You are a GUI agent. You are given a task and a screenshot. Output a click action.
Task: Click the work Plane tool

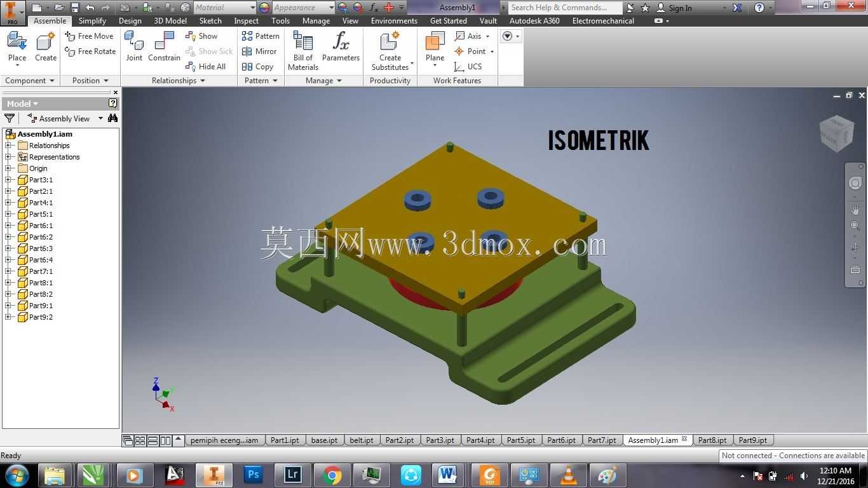click(x=435, y=48)
